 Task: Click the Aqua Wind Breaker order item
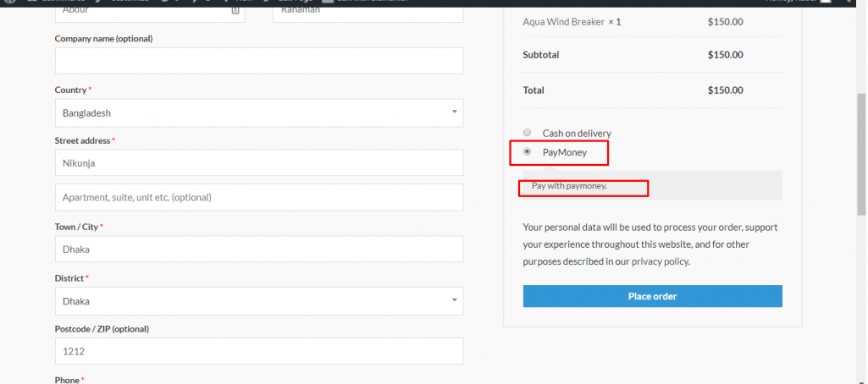pos(572,22)
